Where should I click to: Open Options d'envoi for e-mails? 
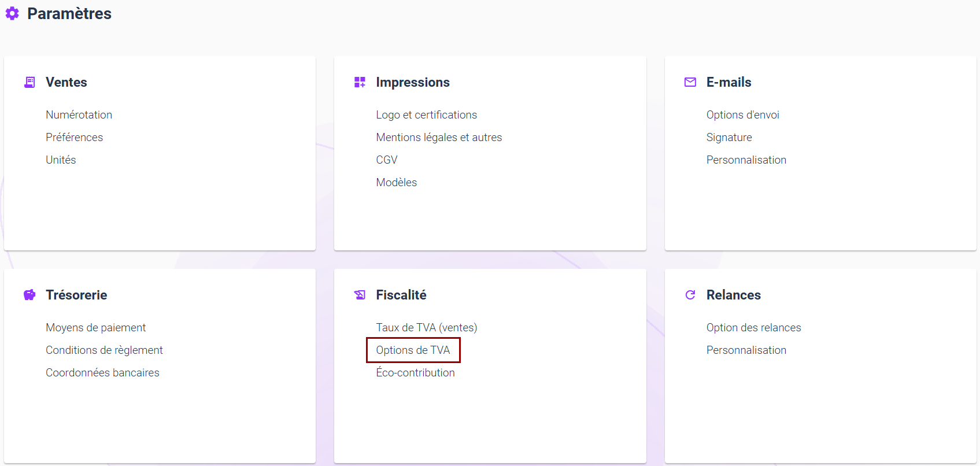(x=743, y=114)
